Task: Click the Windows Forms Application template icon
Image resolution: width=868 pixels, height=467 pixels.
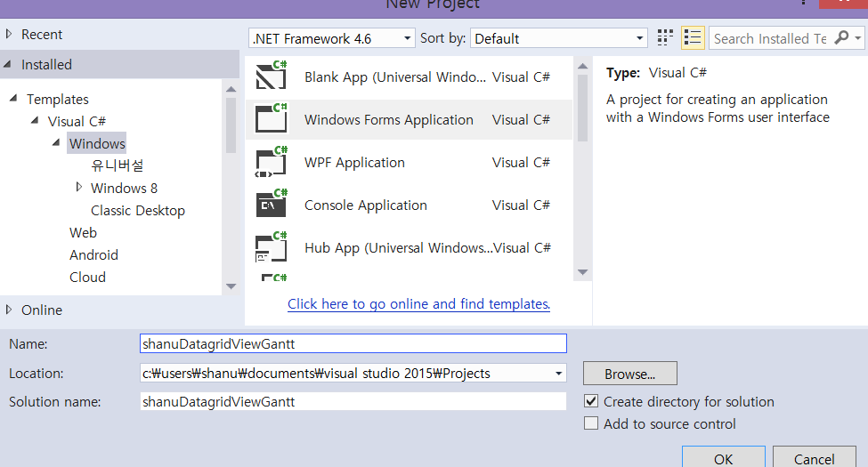Action: 271,119
